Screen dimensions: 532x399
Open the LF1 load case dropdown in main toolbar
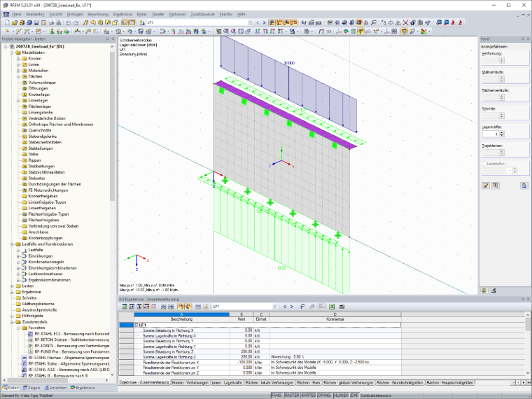click(251, 22)
